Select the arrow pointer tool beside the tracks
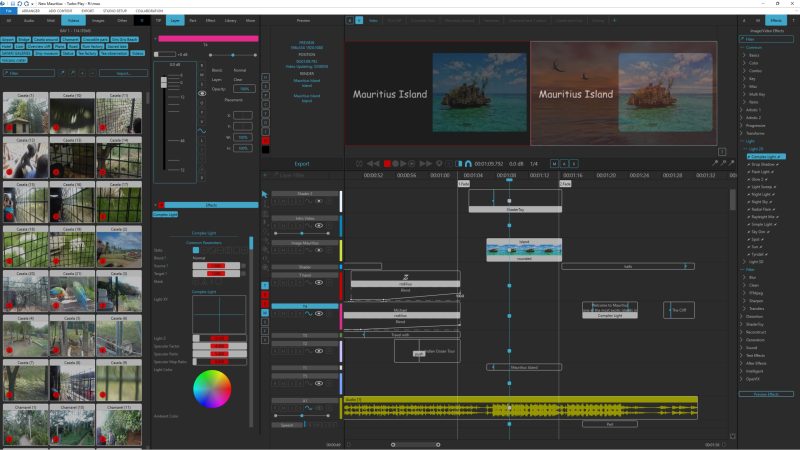Screen dimensions: 800x450 (264, 194)
